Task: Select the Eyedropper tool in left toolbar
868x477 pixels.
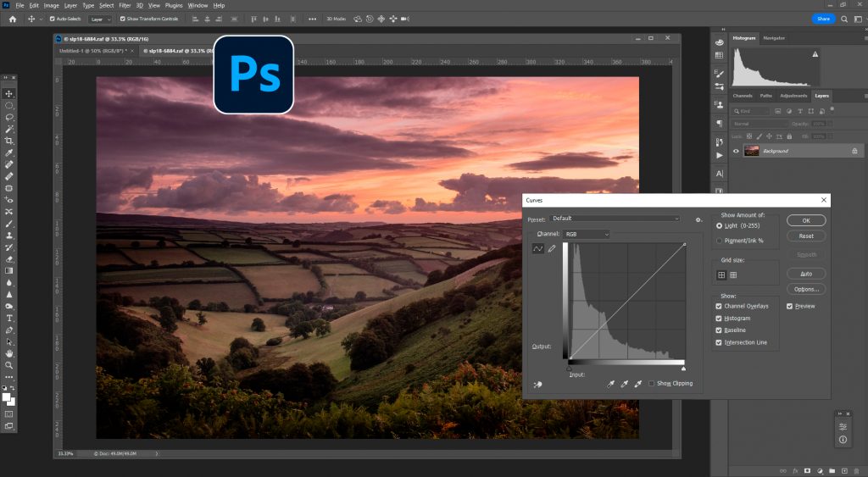Action: [x=8, y=153]
